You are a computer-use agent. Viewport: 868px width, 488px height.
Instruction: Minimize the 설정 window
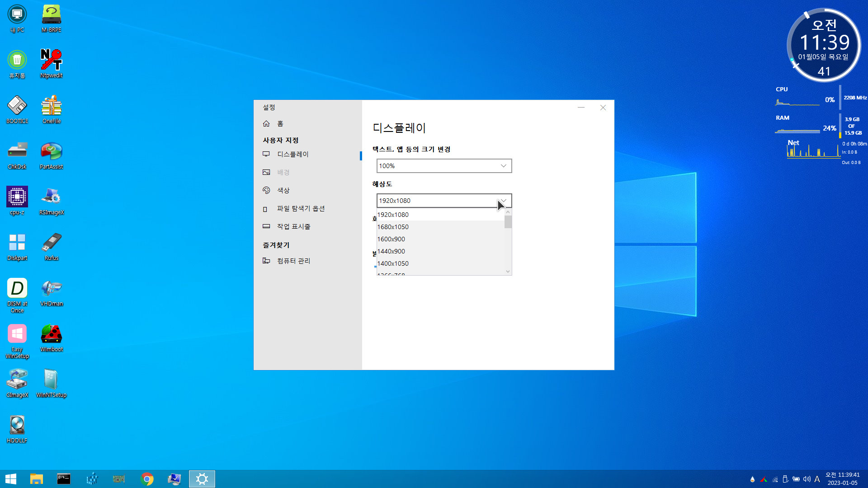(x=581, y=108)
